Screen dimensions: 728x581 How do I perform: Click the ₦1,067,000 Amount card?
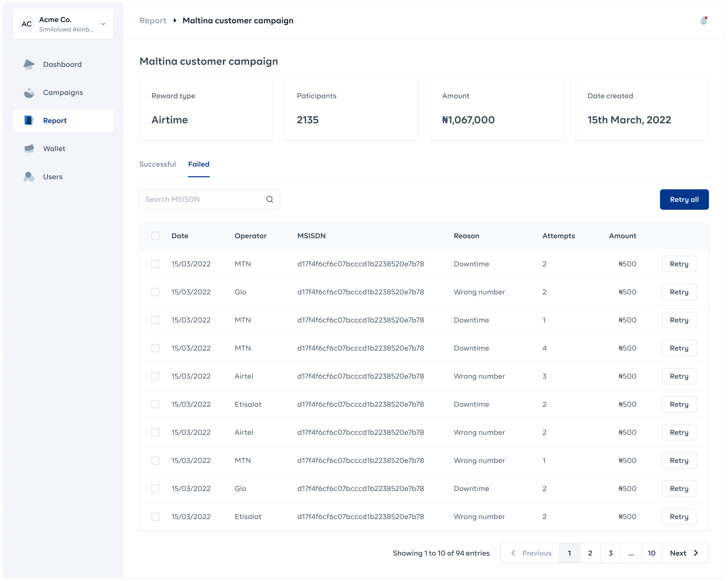497,108
